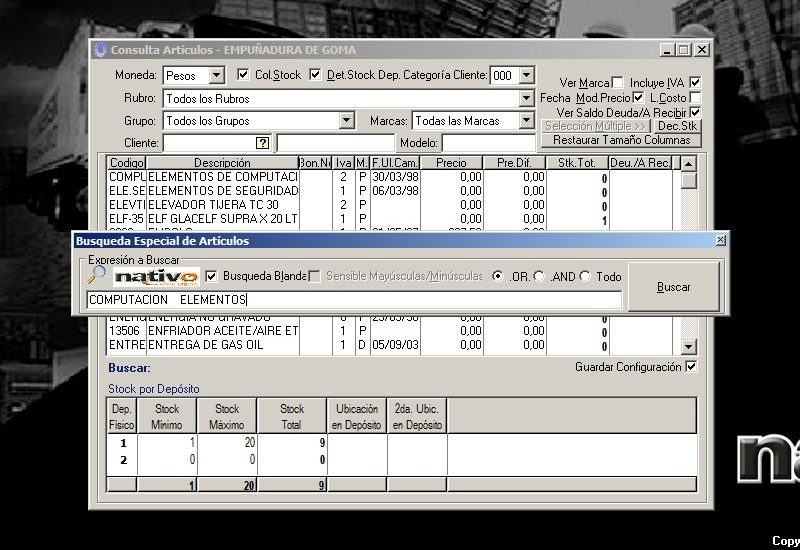Click the Consulta Artículos title bar icon
The image size is (800, 550).
pos(100,50)
